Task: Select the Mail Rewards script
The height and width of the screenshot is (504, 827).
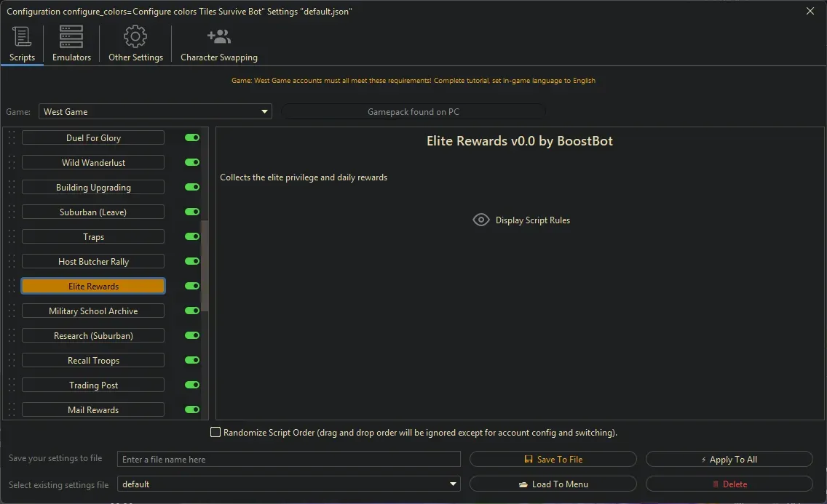Action: tap(92, 409)
